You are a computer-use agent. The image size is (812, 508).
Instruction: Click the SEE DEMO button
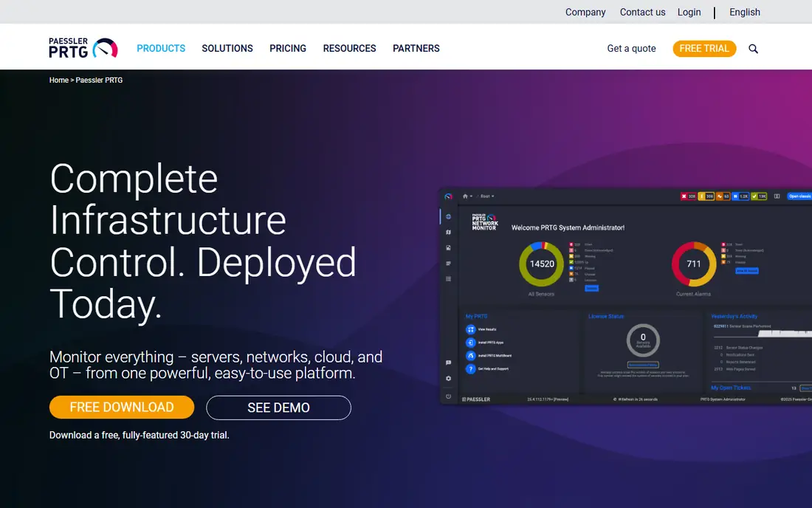pos(278,408)
